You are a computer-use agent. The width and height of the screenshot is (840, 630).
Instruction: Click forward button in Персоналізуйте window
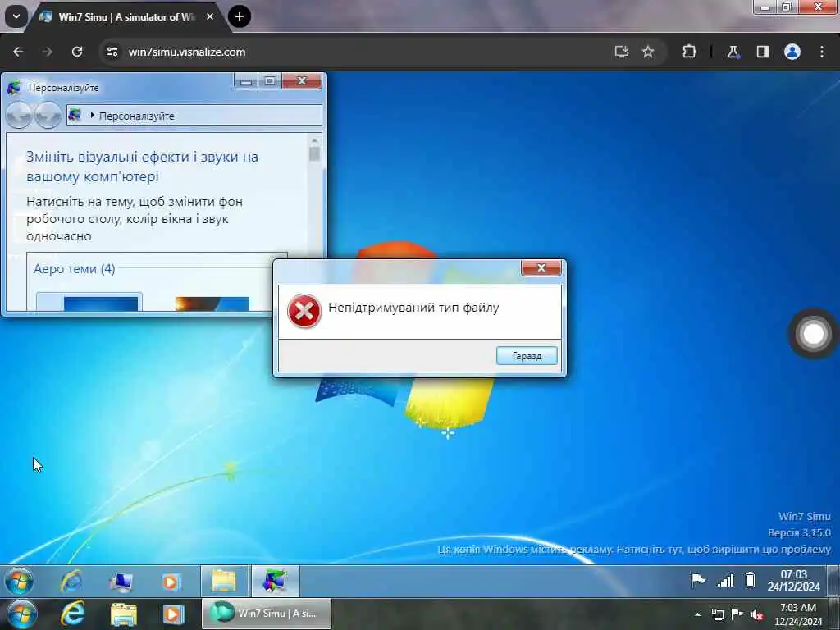(48, 115)
